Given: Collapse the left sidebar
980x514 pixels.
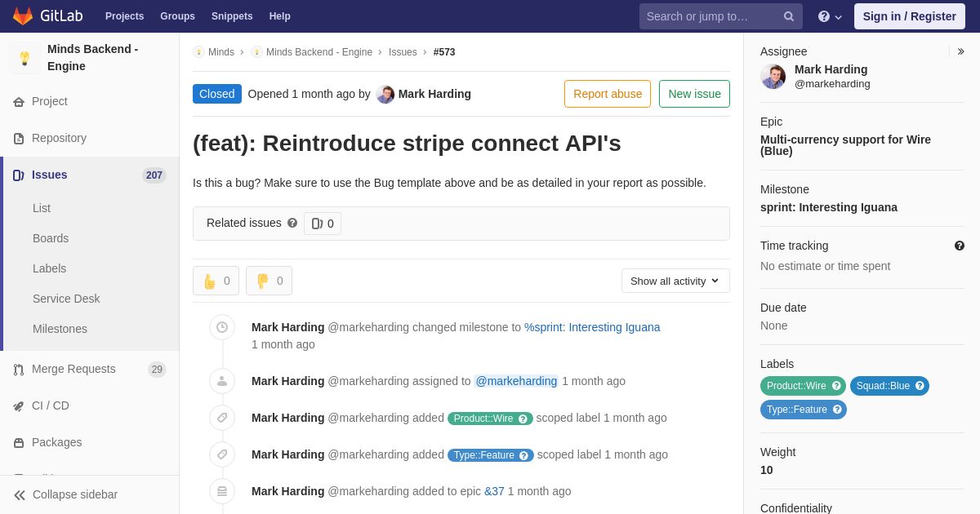Looking at the screenshot, I should pos(65,494).
